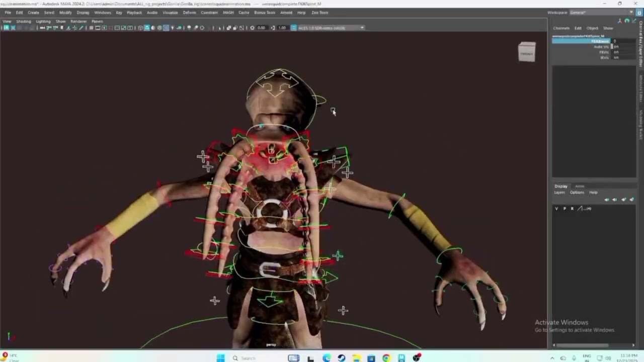This screenshot has width=644, height=362.
Task: Open the Constrain menu
Action: tap(209, 13)
